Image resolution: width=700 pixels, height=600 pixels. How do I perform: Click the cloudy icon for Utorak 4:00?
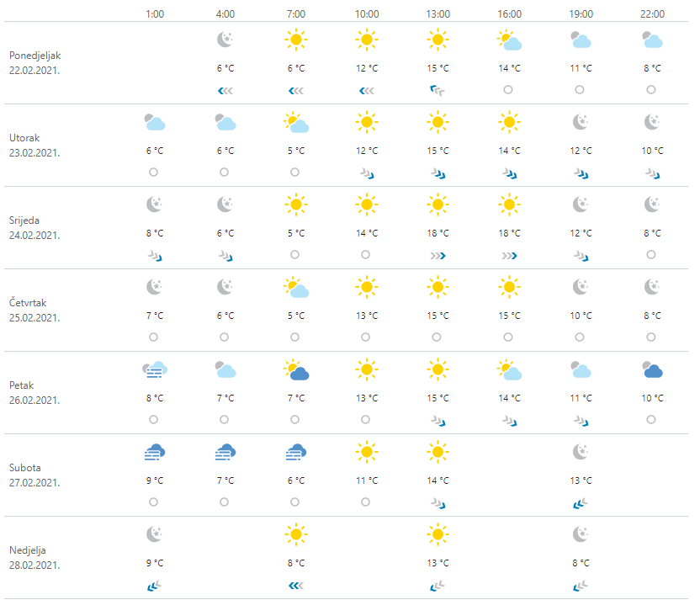[224, 122]
